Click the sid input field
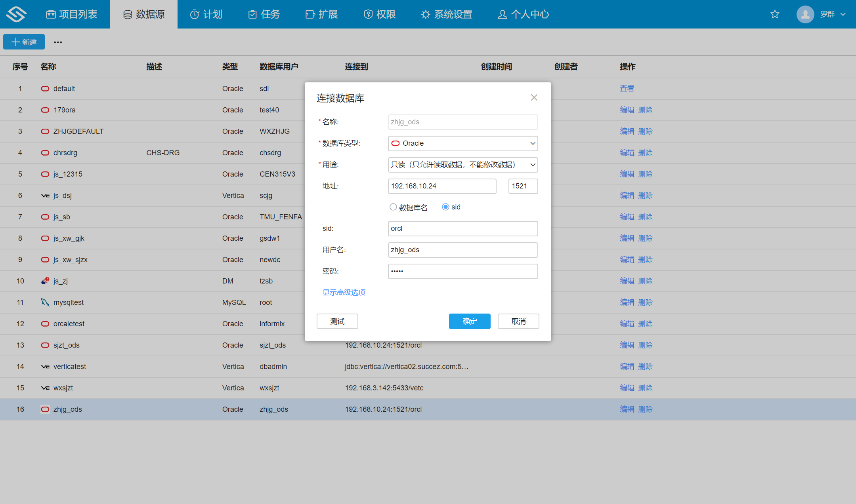The width and height of the screenshot is (856, 504). point(462,228)
